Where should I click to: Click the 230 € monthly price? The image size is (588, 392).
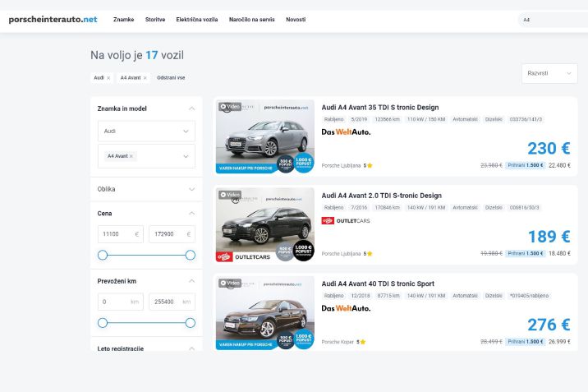click(549, 148)
